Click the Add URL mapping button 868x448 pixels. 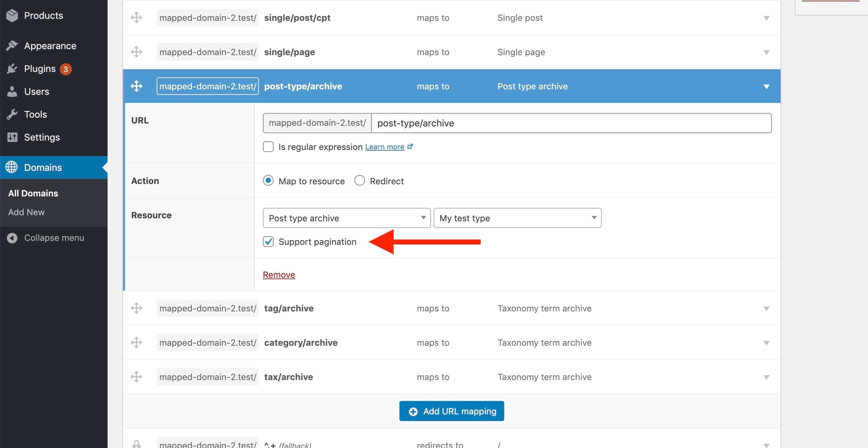[451, 411]
